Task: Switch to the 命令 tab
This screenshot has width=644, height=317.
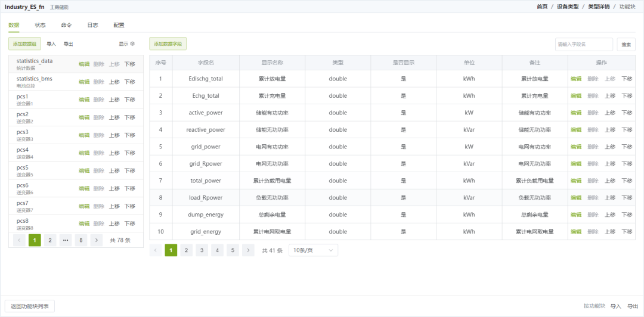Action: click(66, 25)
